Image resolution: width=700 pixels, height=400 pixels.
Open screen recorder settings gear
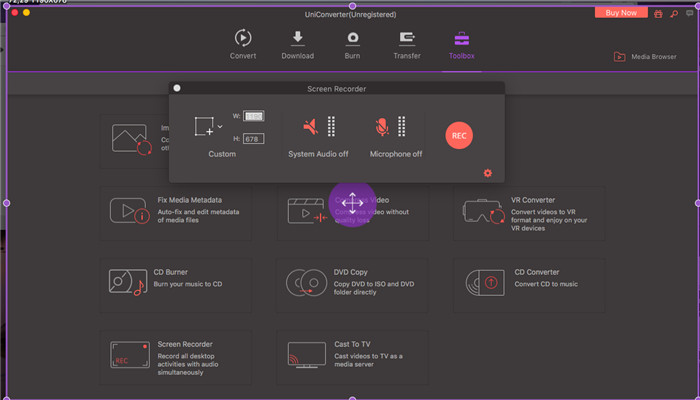click(488, 173)
